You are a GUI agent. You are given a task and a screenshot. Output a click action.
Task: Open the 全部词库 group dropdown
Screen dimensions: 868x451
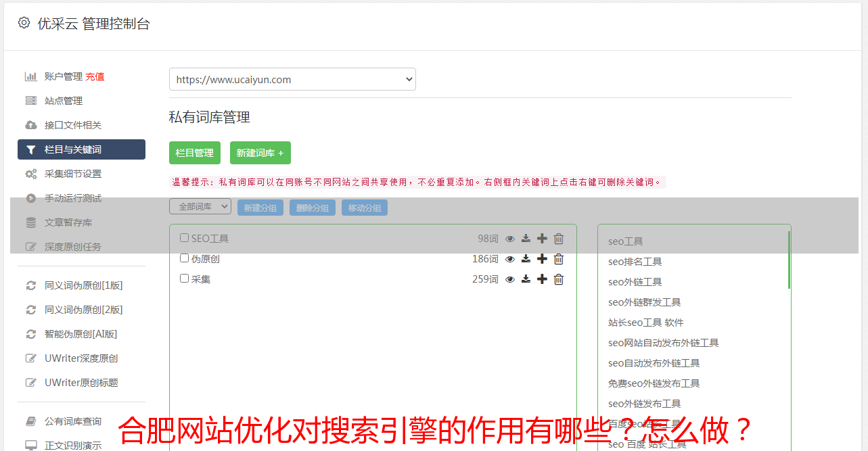pos(200,207)
